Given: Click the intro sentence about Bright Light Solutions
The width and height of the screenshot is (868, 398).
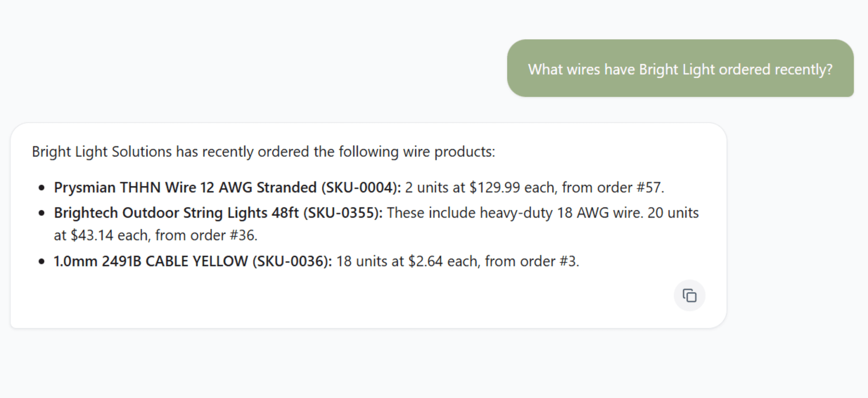Looking at the screenshot, I should [x=264, y=152].
